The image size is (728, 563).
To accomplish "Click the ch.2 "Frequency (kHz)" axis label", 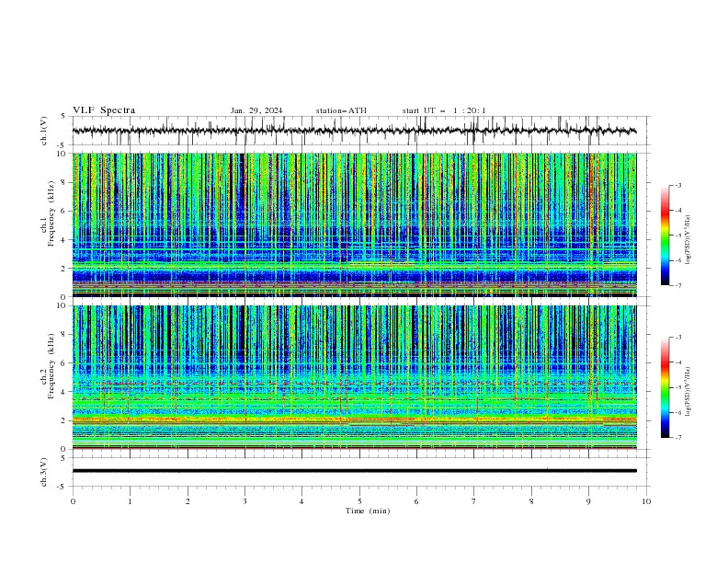I will pyautogui.click(x=51, y=366).
